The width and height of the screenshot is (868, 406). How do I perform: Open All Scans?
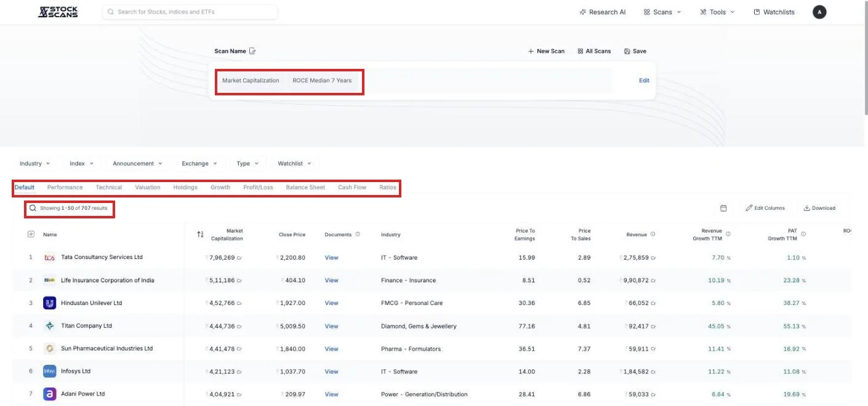click(594, 51)
